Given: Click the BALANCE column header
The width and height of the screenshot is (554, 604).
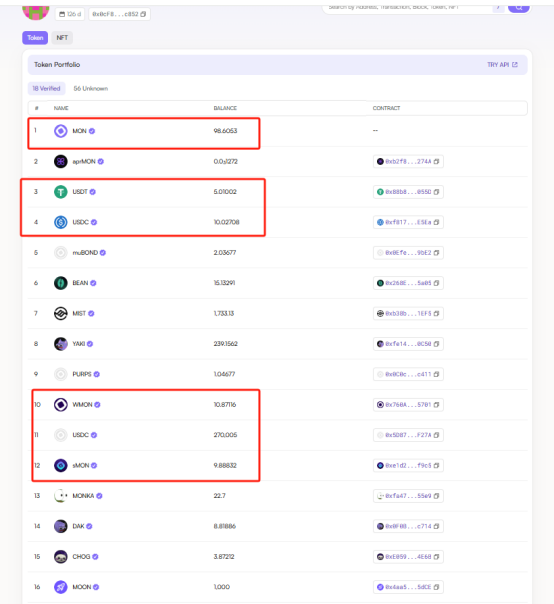Looking at the screenshot, I should (225, 108).
